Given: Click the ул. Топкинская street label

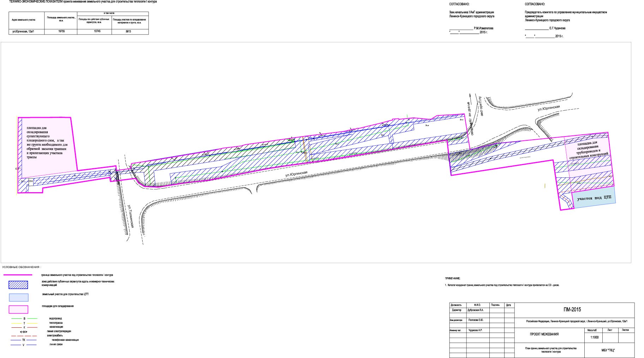Looking at the screenshot, I should (131, 216).
